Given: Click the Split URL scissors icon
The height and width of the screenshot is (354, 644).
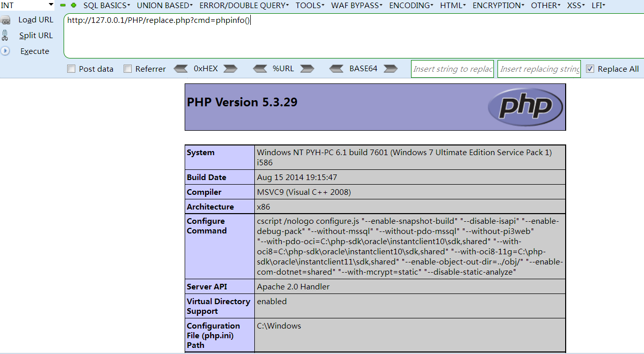Looking at the screenshot, I should [5, 35].
